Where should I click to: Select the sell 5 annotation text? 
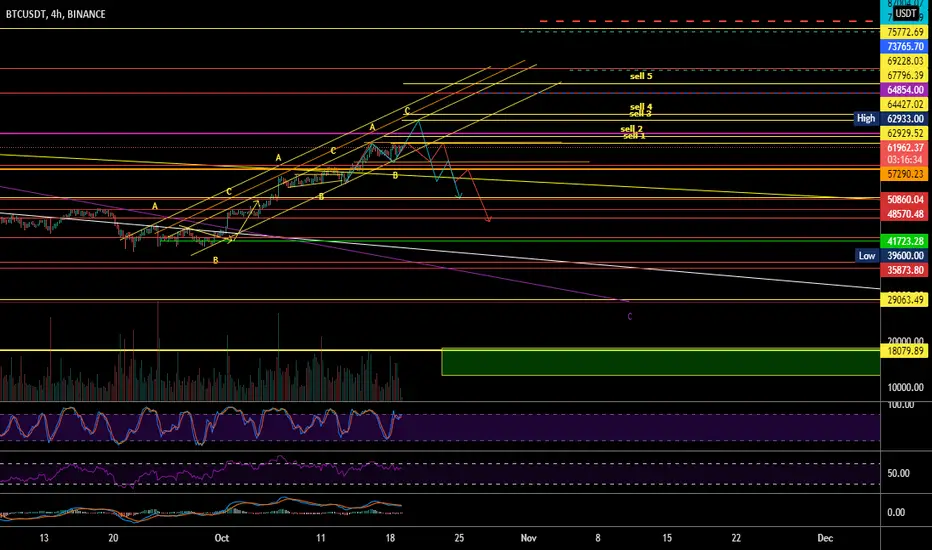click(x=641, y=76)
